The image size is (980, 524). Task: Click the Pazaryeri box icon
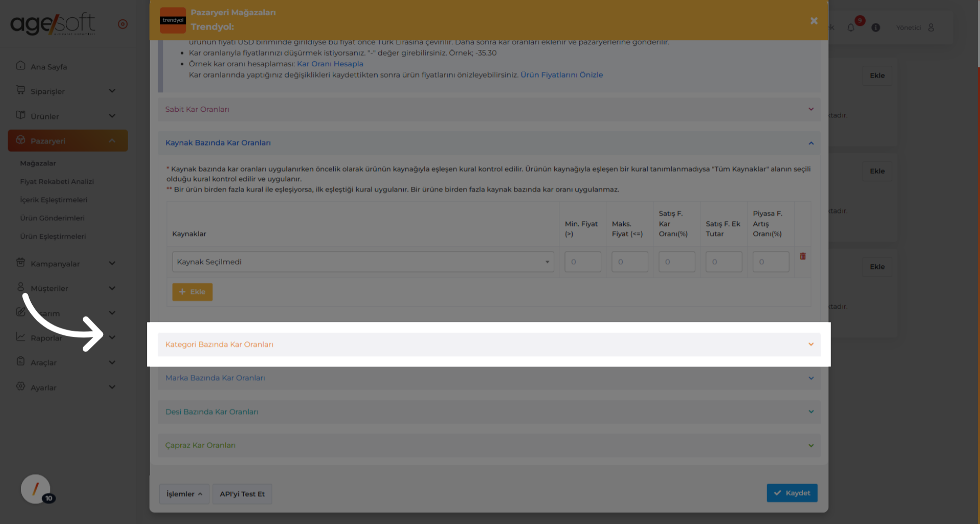coord(20,140)
